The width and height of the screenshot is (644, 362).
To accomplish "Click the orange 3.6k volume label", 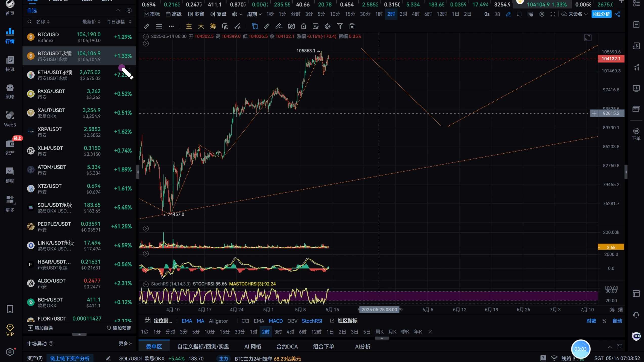I will [x=611, y=247].
